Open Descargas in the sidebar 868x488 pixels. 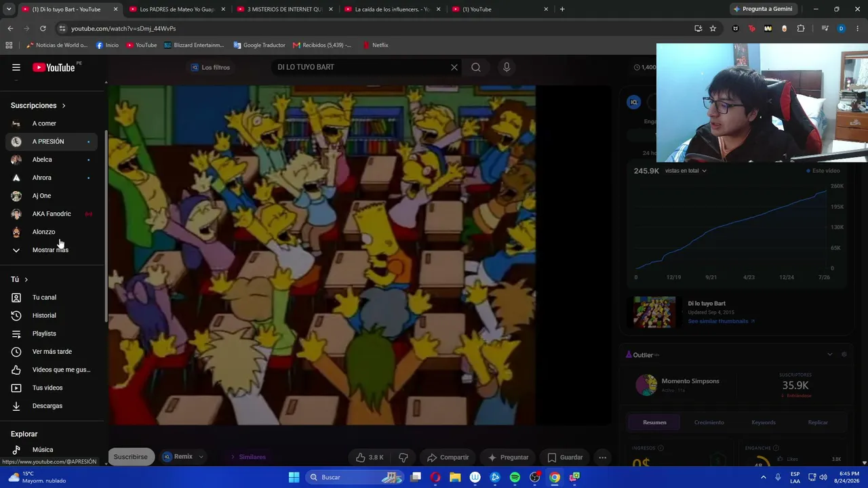click(53, 406)
